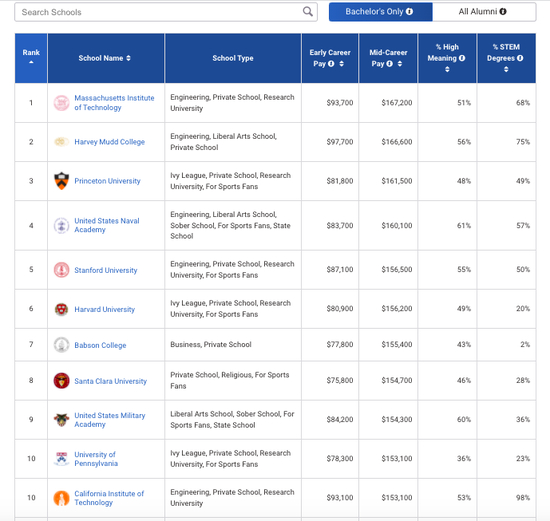Sort by School Name arrows
The width and height of the screenshot is (550, 521).
coord(128,58)
